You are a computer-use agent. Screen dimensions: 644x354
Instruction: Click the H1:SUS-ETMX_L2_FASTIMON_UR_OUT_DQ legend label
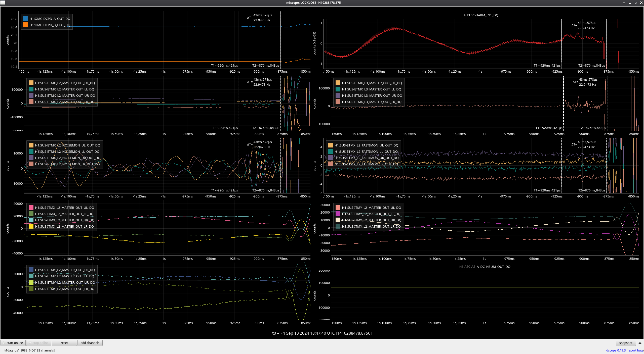(x=367, y=158)
